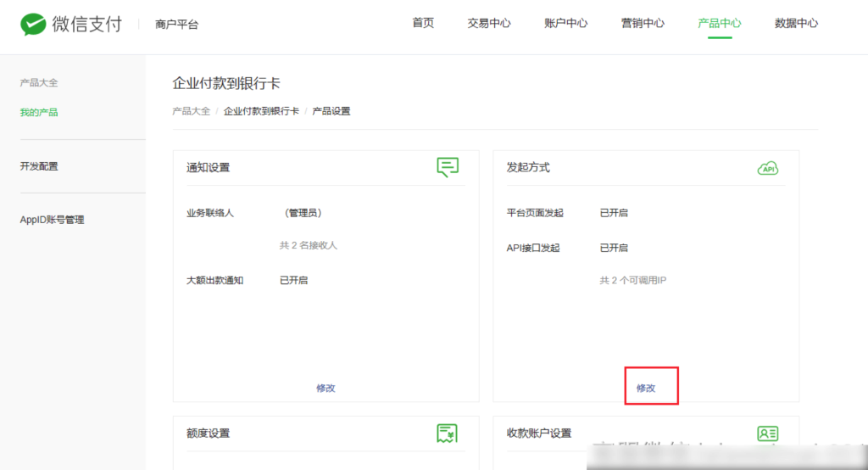Click the API cloud icon
The height and width of the screenshot is (470, 868).
tap(767, 168)
